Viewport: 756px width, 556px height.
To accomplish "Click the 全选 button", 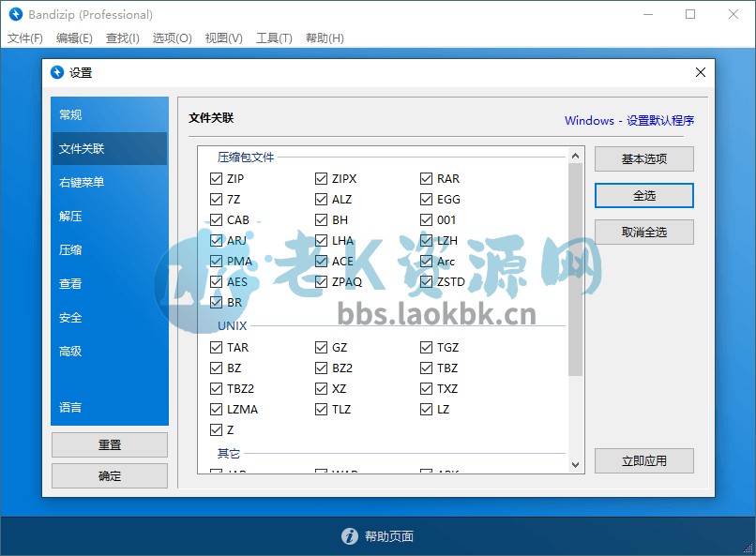I will [x=643, y=195].
